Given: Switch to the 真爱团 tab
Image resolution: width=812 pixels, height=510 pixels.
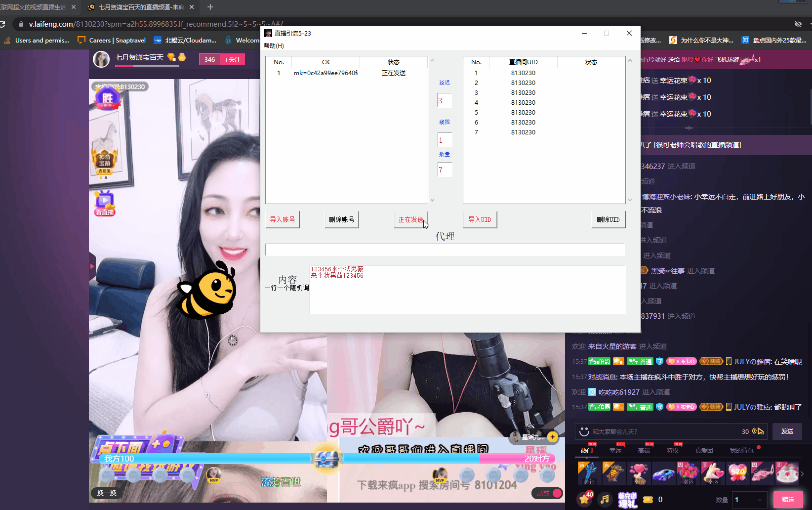Looking at the screenshot, I should [x=704, y=450].
